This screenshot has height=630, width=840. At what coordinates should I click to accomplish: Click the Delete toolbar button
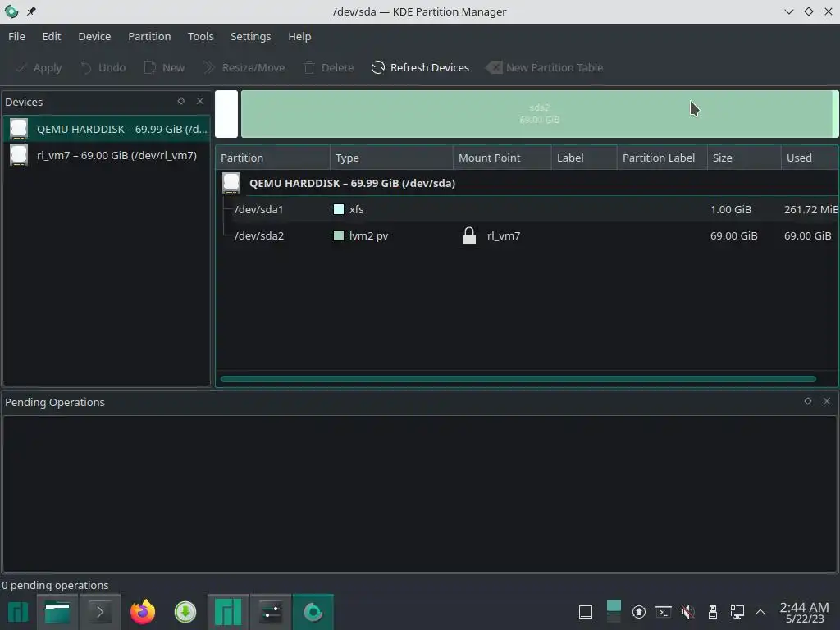pyautogui.click(x=328, y=67)
